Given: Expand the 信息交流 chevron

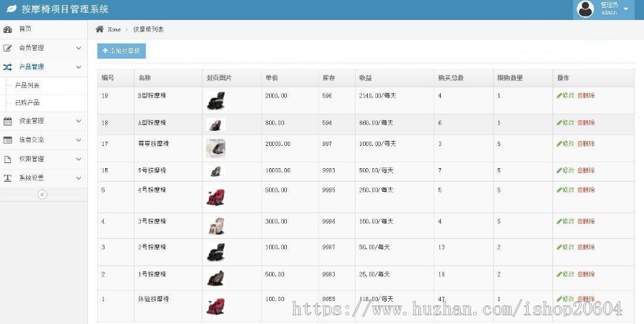Looking at the screenshot, I should [x=79, y=140].
